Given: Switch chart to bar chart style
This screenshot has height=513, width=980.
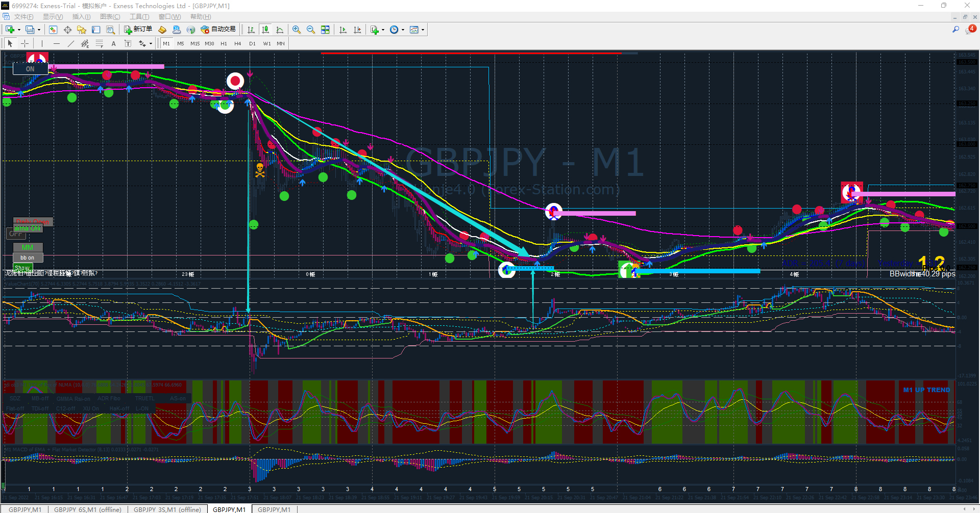Looking at the screenshot, I should 251,30.
